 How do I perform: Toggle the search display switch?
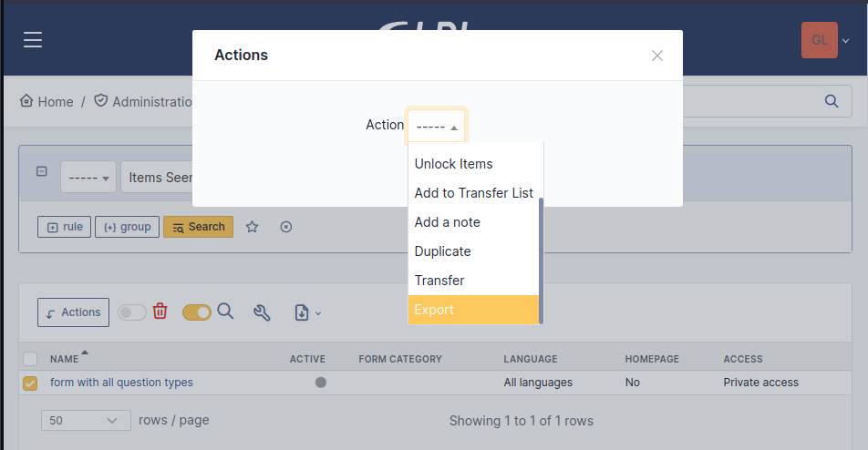[197, 312]
